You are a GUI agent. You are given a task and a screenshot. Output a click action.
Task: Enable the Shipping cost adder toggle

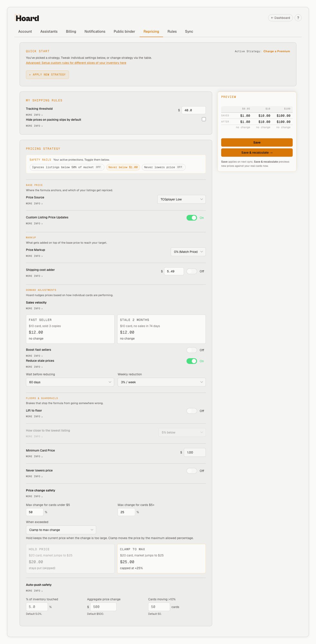pos(192,271)
